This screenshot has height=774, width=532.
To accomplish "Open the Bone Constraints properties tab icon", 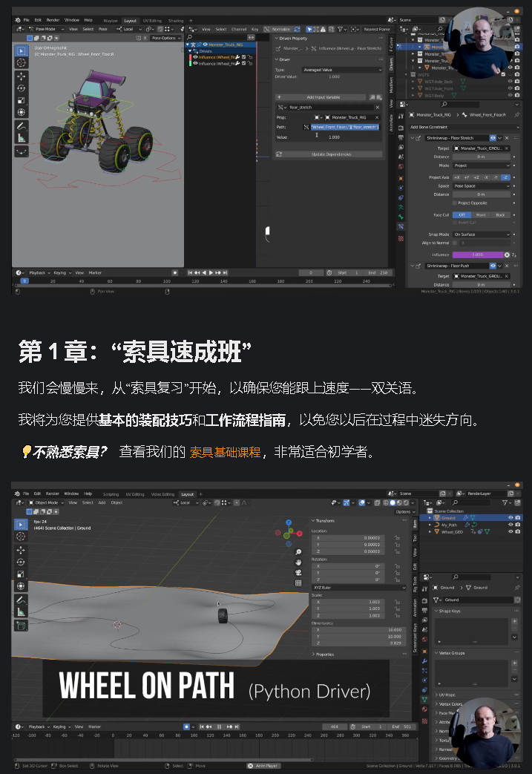I will pos(401,226).
